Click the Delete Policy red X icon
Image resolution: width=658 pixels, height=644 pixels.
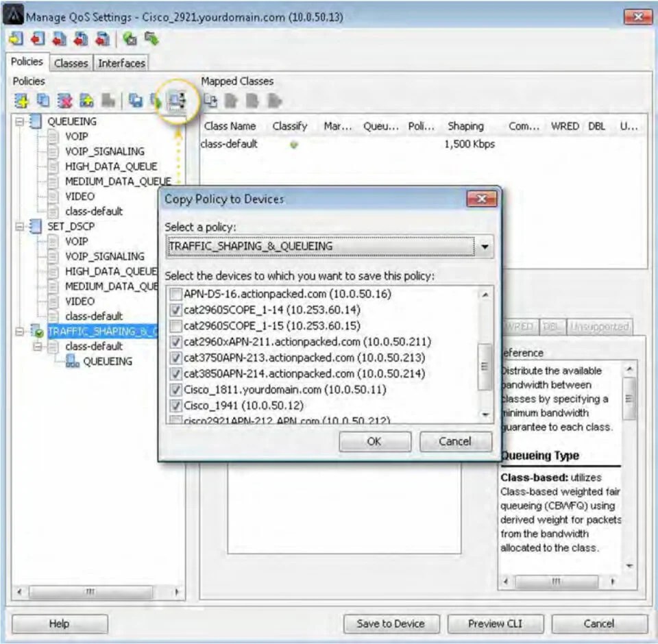pyautogui.click(x=64, y=101)
